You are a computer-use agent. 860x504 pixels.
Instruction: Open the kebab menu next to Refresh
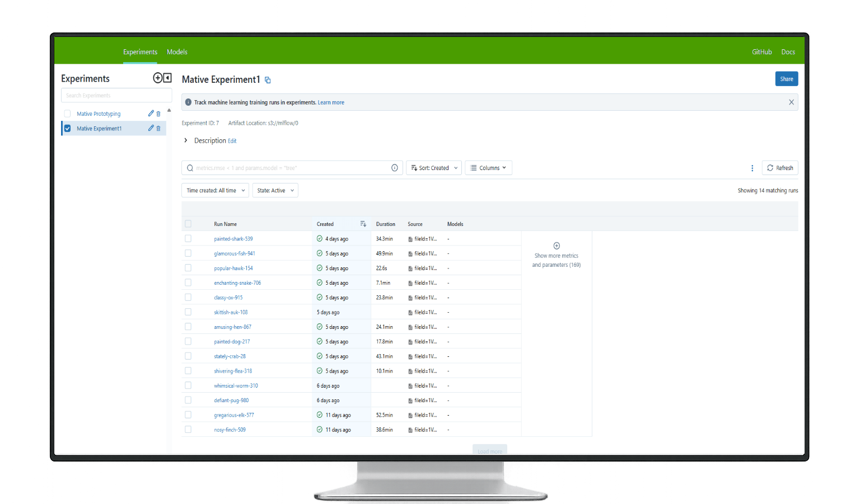pos(752,168)
